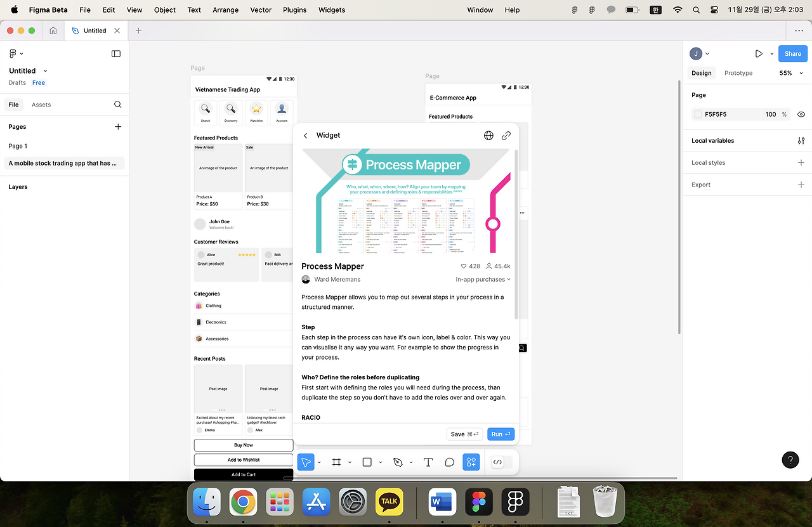Select Page 1 in the Pages list
This screenshot has width=812, height=527.
[x=18, y=146]
